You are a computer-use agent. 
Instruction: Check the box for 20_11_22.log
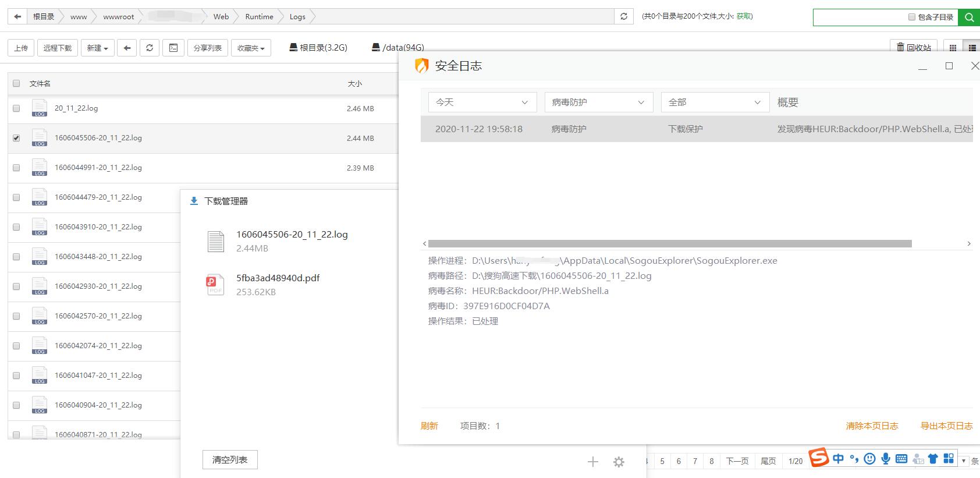coord(16,108)
